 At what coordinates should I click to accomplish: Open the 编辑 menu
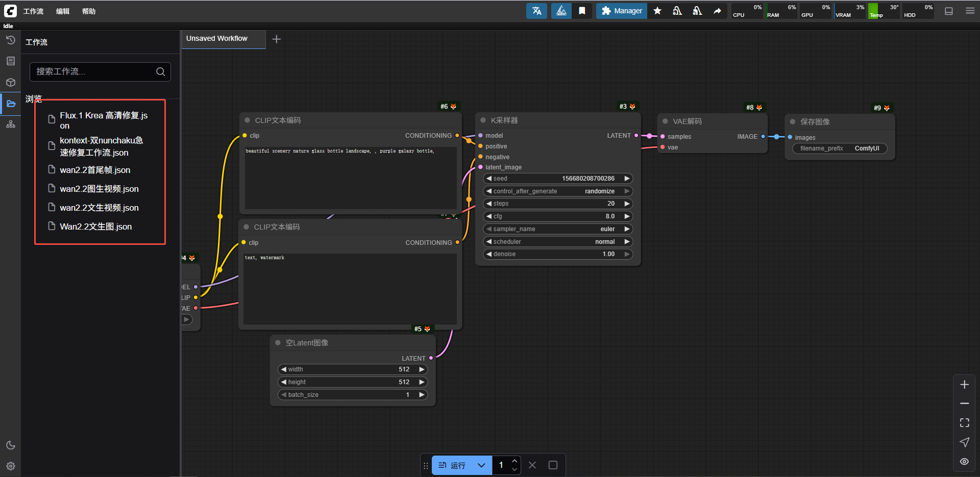click(x=63, y=11)
